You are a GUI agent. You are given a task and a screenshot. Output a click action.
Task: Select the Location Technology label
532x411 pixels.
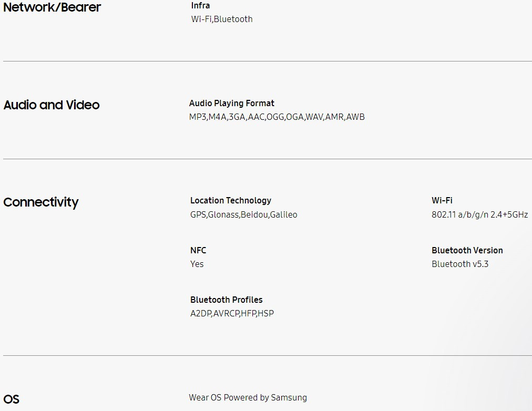(231, 201)
